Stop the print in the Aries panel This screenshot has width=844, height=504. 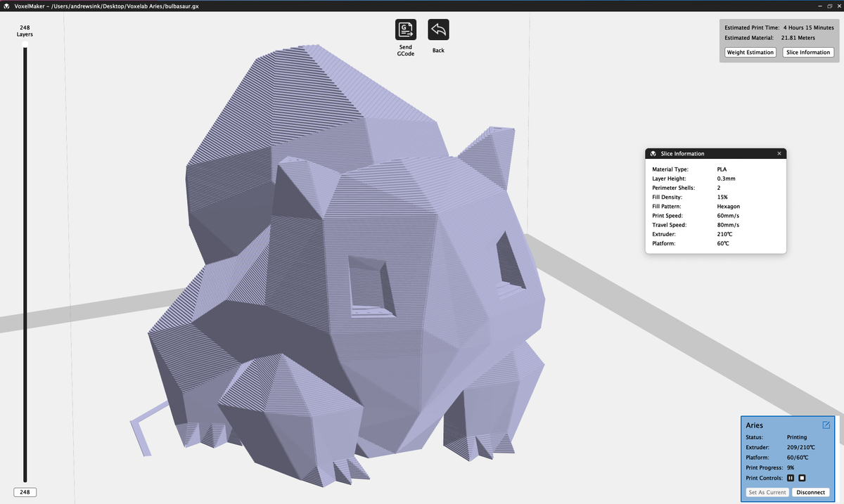(802, 477)
